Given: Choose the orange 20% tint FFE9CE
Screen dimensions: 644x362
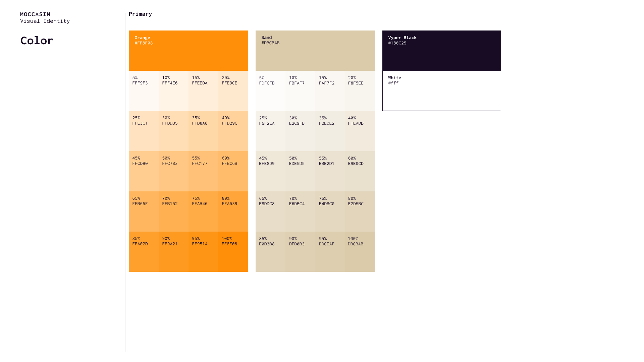Looking at the screenshot, I should 233,91.
